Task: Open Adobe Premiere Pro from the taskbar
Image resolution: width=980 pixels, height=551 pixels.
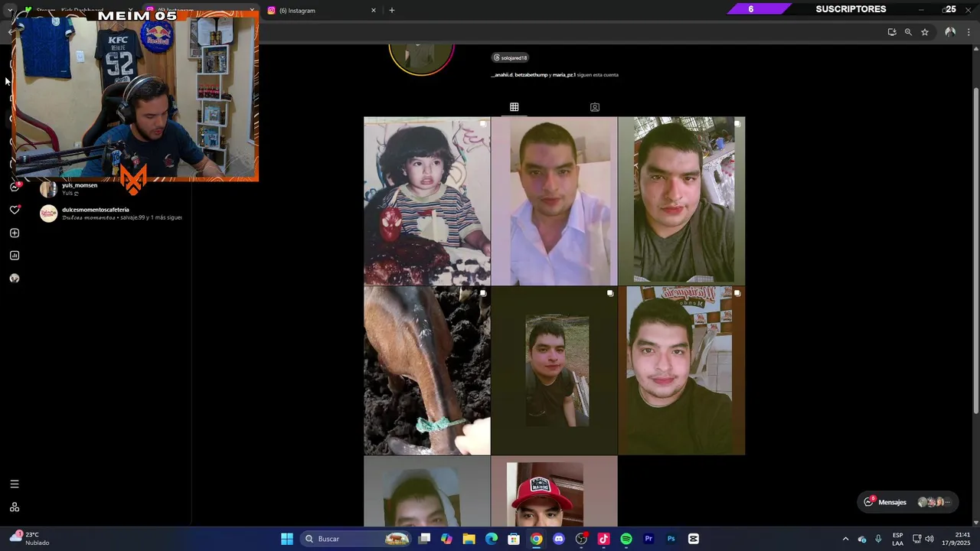Action: coord(648,539)
